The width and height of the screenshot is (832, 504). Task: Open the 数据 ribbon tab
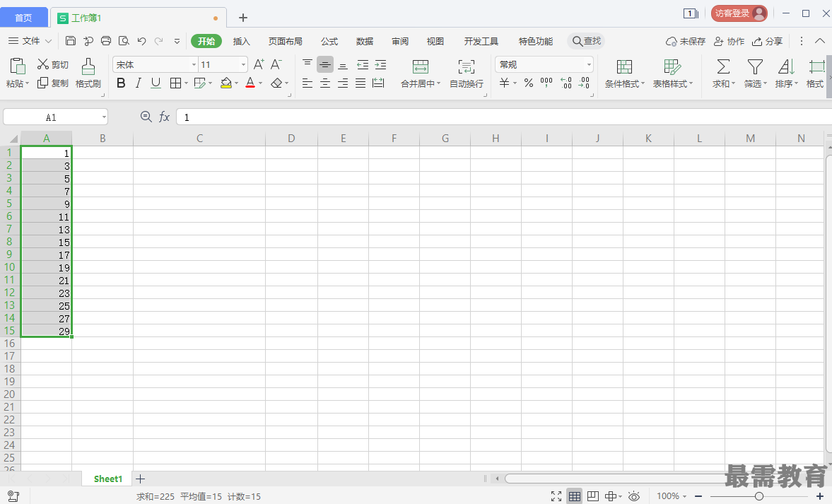(x=365, y=41)
